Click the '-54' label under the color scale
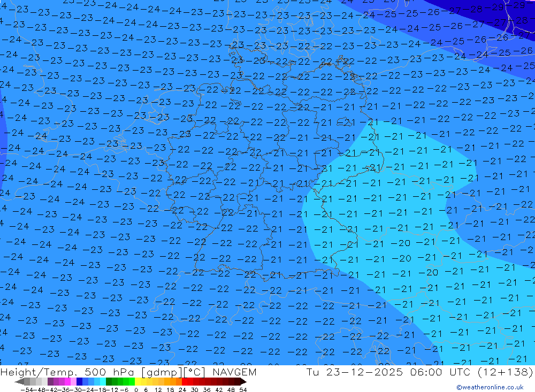This screenshot has width=535, height=392. click(27, 390)
